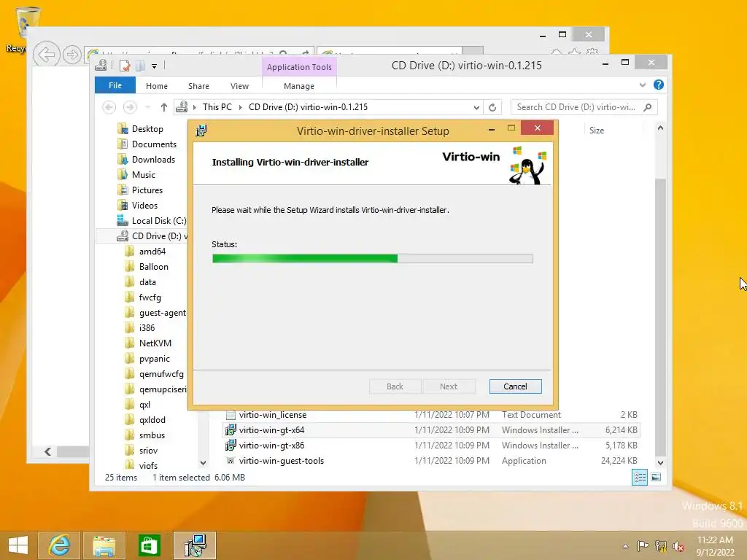Viewport: 747px width, 560px height.
Task: Click the virtio-win-guest-tools application icon
Action: click(231, 461)
